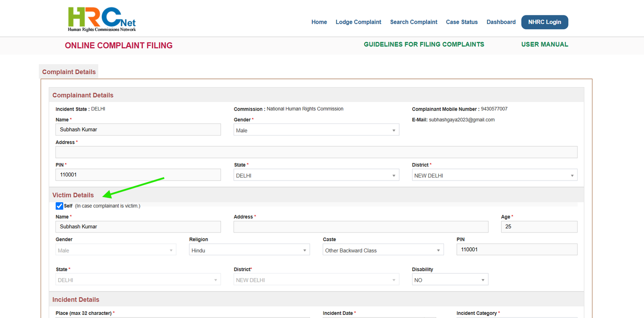
Task: Open the Dashboard menu item
Action: click(x=501, y=22)
